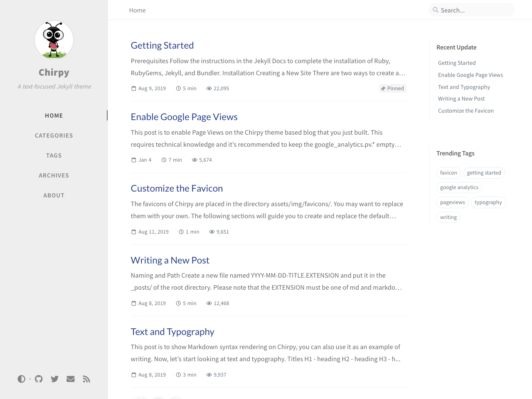Open the Customize the Favicon post title
Image resolution: width=532 pixels, height=399 pixels.
(x=177, y=188)
